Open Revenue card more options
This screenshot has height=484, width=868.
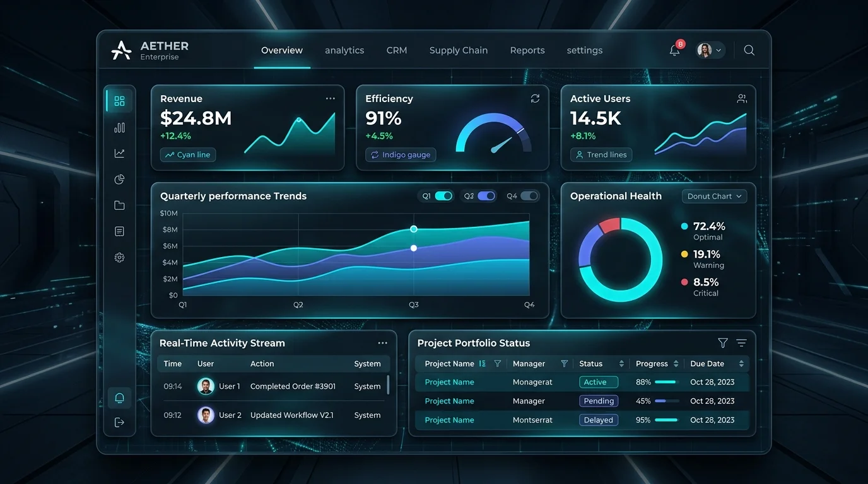(331, 98)
